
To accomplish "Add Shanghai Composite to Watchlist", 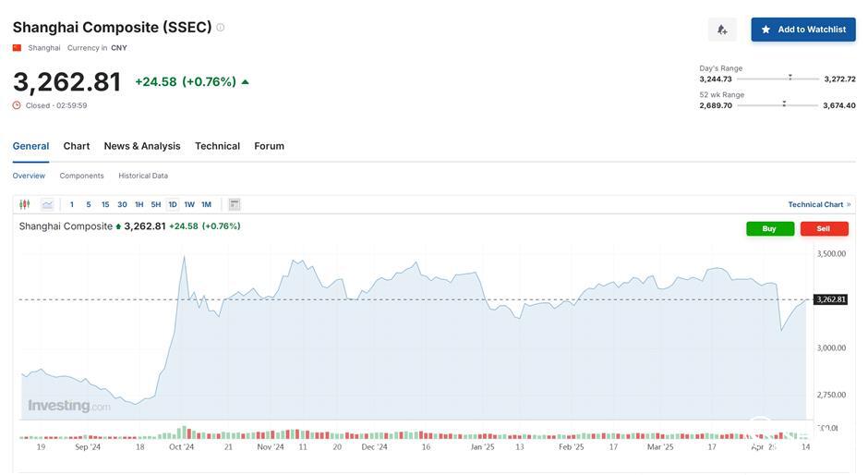I will 802,30.
